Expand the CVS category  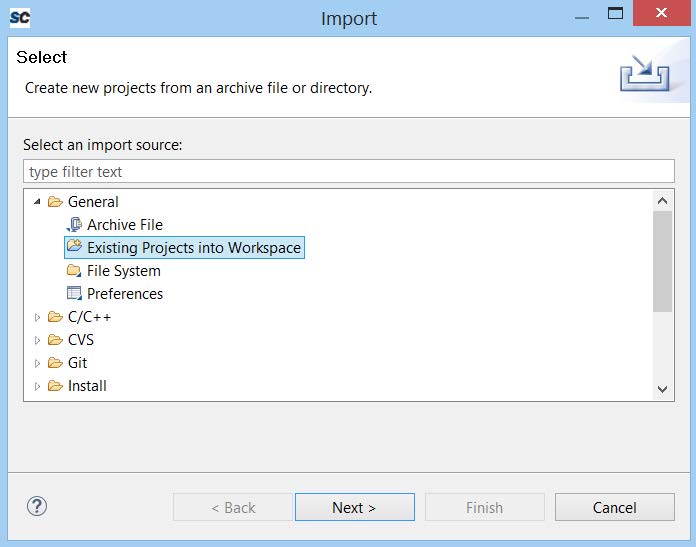click(38, 340)
